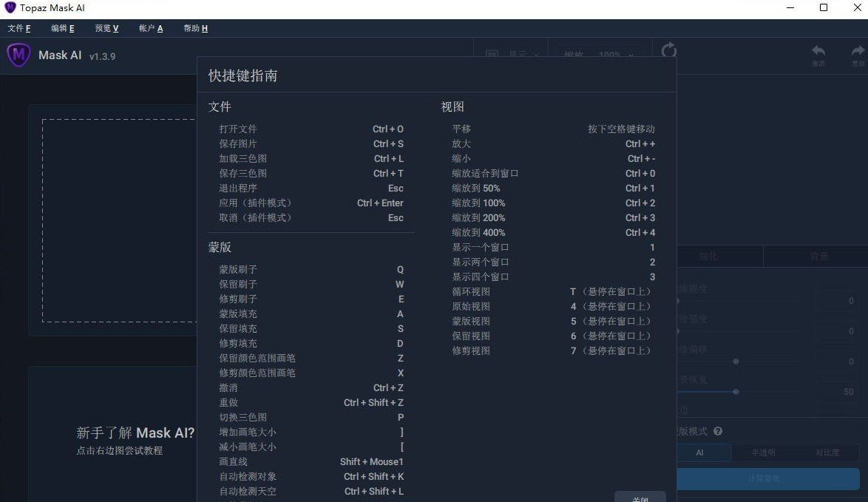Click the 自动检测天空 shortcut row
This screenshot has width=868, height=502.
(x=311, y=492)
